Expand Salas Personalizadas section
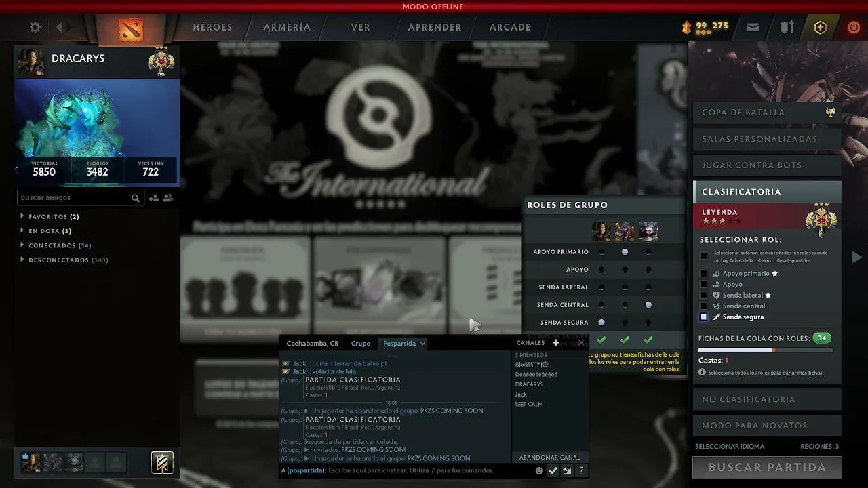Screen dimensions: 868x488 click(767, 139)
